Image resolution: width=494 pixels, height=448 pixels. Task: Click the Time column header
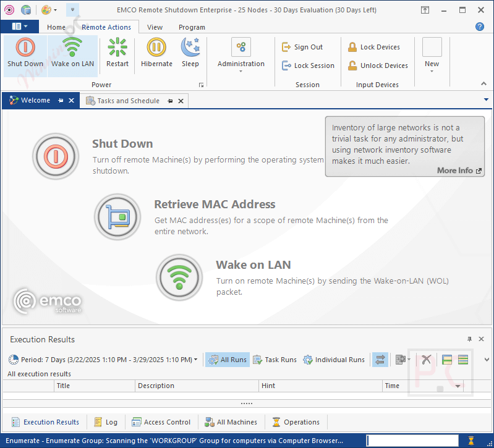[423, 386]
